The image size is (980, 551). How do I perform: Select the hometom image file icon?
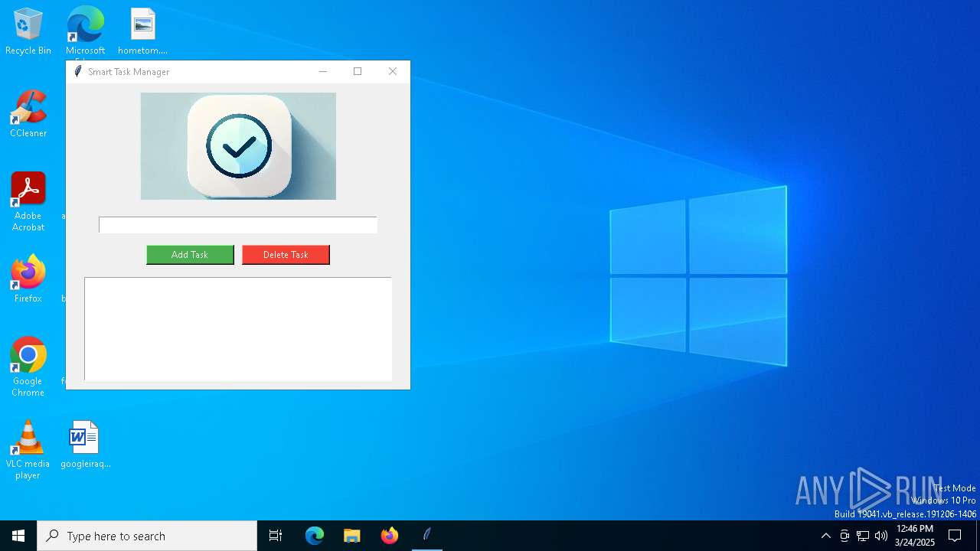pyautogui.click(x=142, y=31)
